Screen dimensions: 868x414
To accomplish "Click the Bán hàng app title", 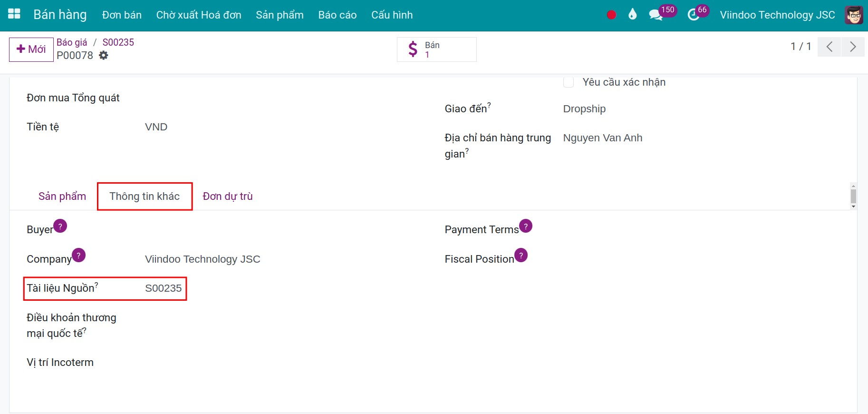I will click(x=60, y=15).
